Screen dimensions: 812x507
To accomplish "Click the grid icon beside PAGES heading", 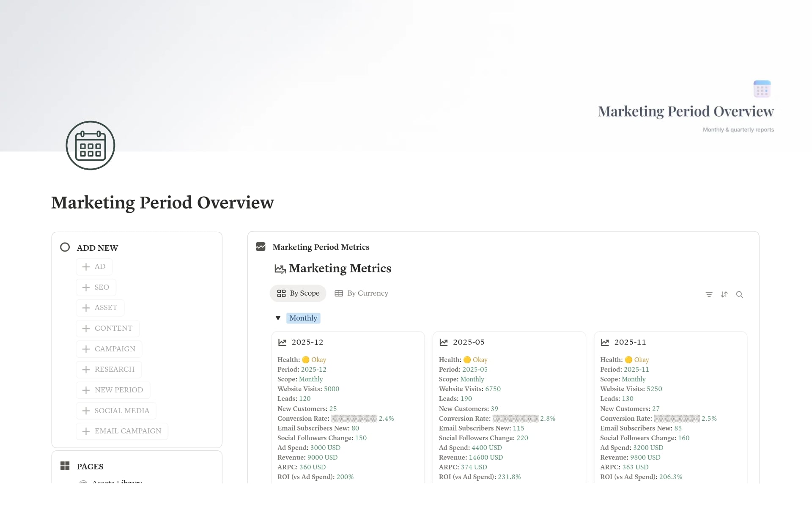I will pos(65,466).
